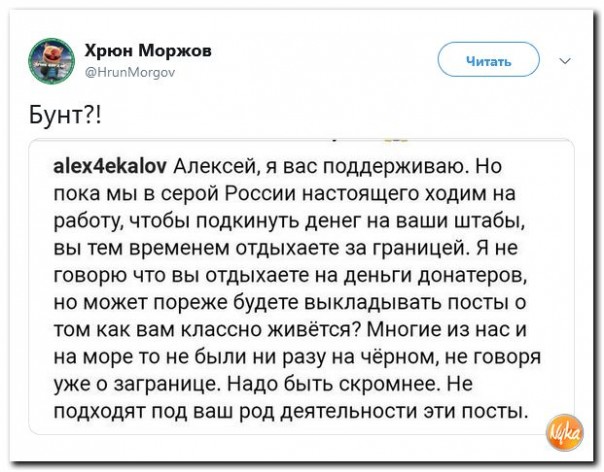Image resolution: width=604 pixels, height=472 pixels.
Task: Visit the @HrunMorgov handle link
Action: [130, 72]
